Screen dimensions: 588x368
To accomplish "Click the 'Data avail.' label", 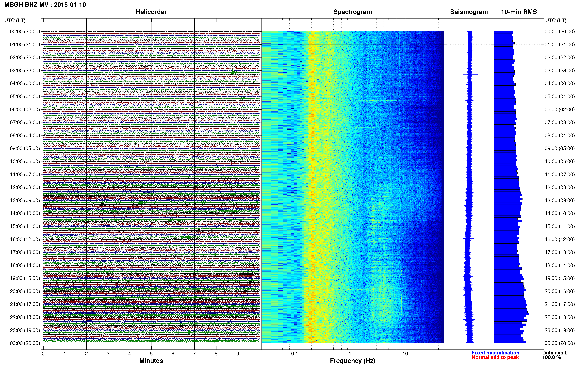I will click(555, 353).
